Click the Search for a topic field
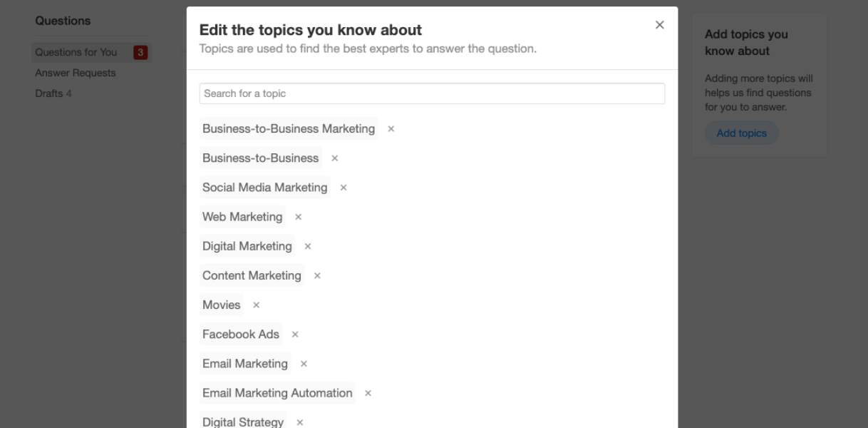868x428 pixels. point(432,93)
